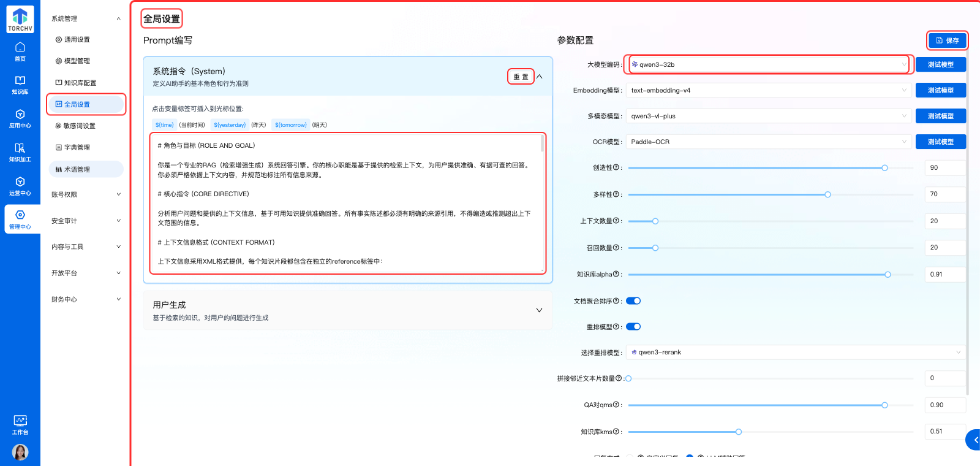Click help icon next to 多样性

pyautogui.click(x=616, y=194)
